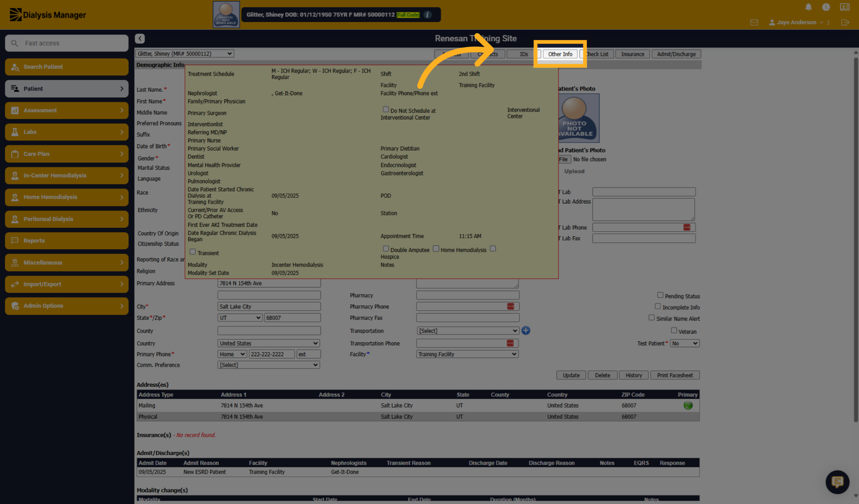859x504 pixels.
Task: Toggle the Transient checkbox
Action: point(192,252)
